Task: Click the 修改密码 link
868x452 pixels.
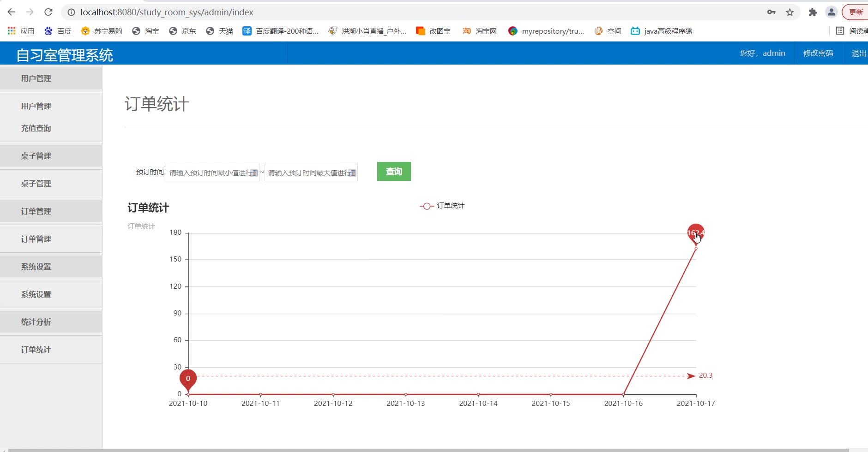Action: [818, 54]
